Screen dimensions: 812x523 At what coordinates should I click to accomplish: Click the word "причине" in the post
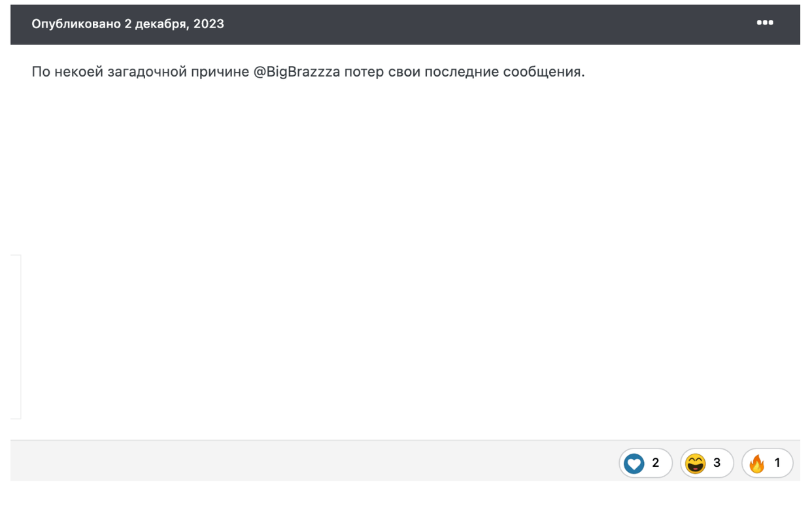[x=220, y=72]
